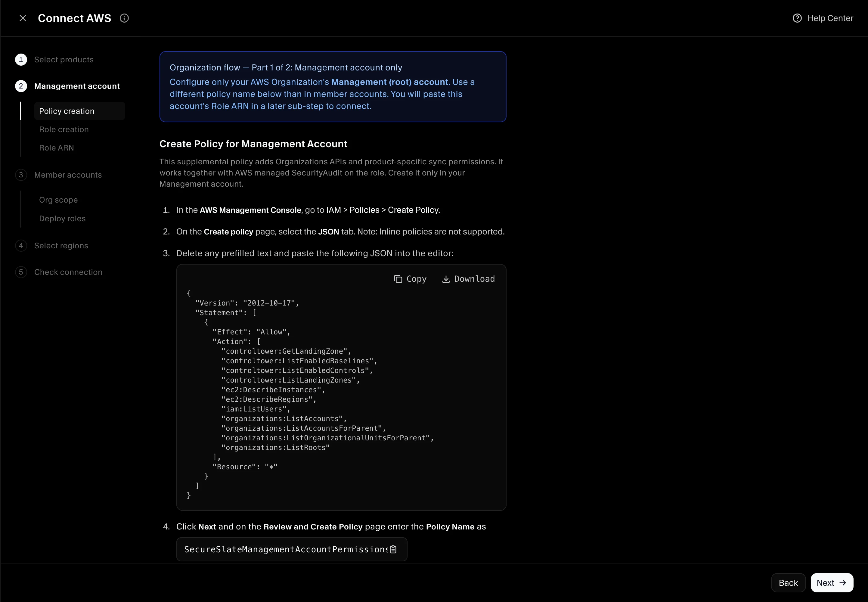Click the "controltower:GetLandingZone" JSON line
The width and height of the screenshot is (868, 602).
[286, 351]
